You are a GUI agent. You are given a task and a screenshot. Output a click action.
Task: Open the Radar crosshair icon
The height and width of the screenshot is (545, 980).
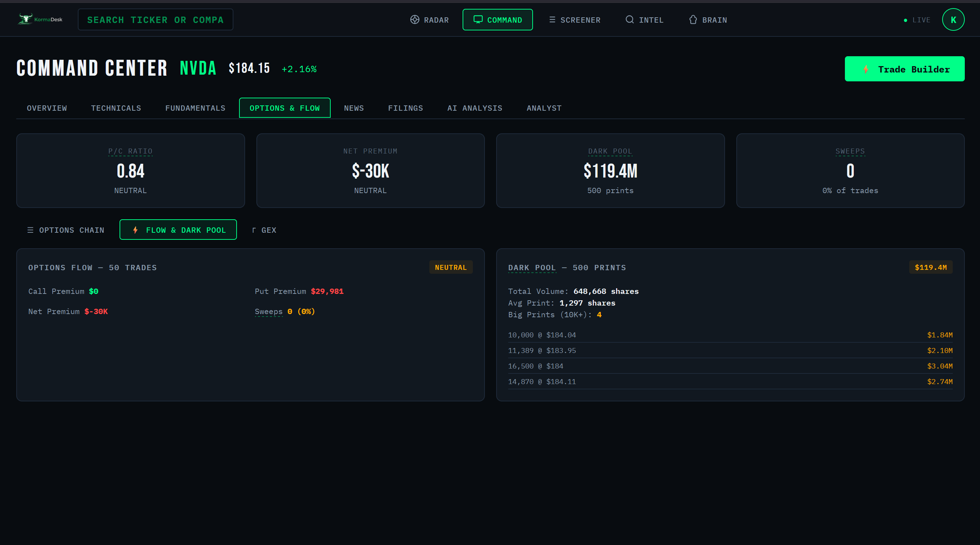[415, 20]
